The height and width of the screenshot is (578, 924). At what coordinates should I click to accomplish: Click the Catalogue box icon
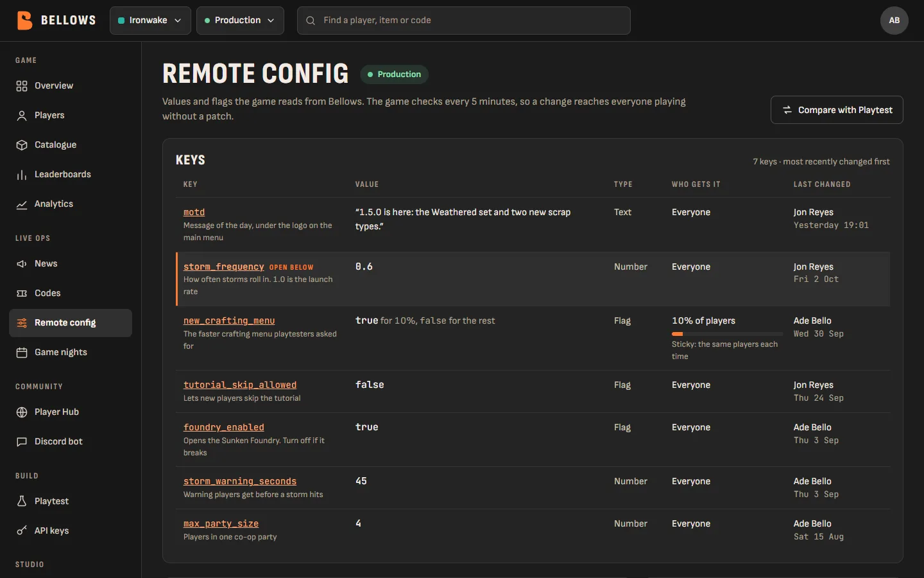[x=22, y=145]
